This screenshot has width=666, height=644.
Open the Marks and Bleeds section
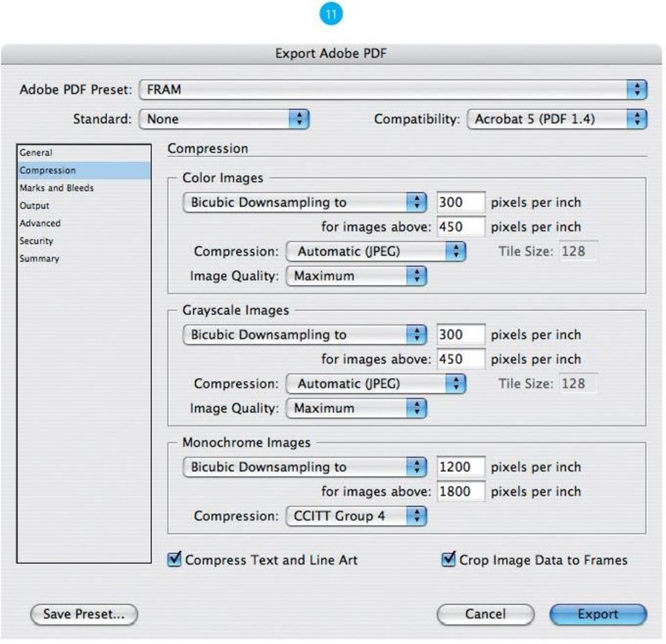tap(84, 188)
